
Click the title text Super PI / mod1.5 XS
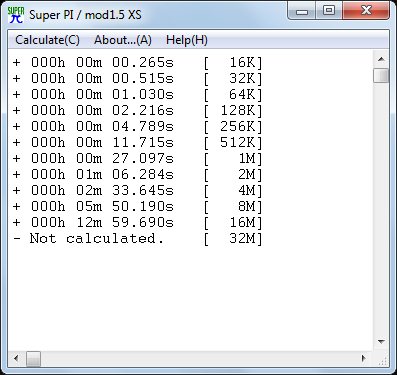(x=85, y=15)
